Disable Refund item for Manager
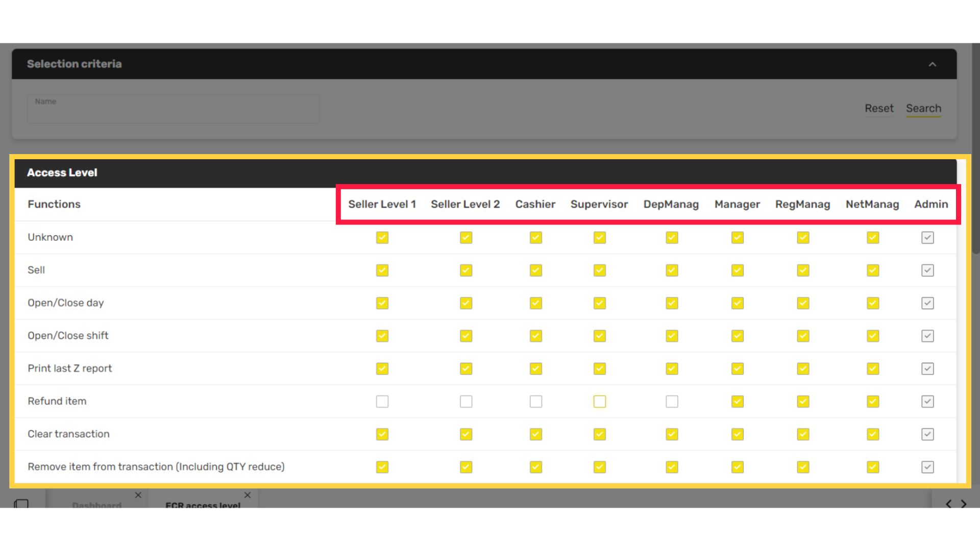This screenshot has height=551, width=980. pos(738,402)
